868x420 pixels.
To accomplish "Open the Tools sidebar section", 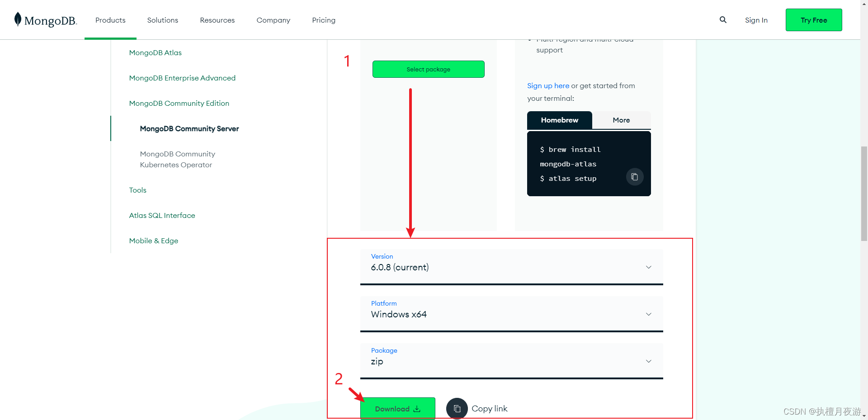I will pyautogui.click(x=138, y=190).
